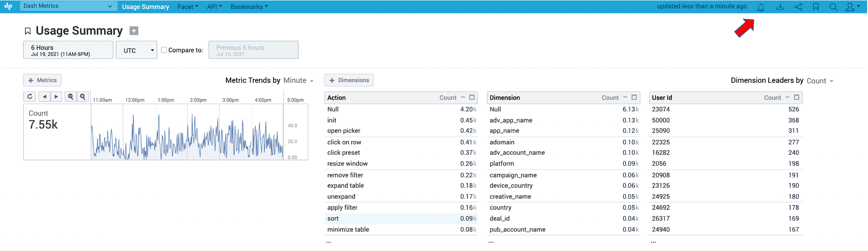Maximize the User Id table

796,98
